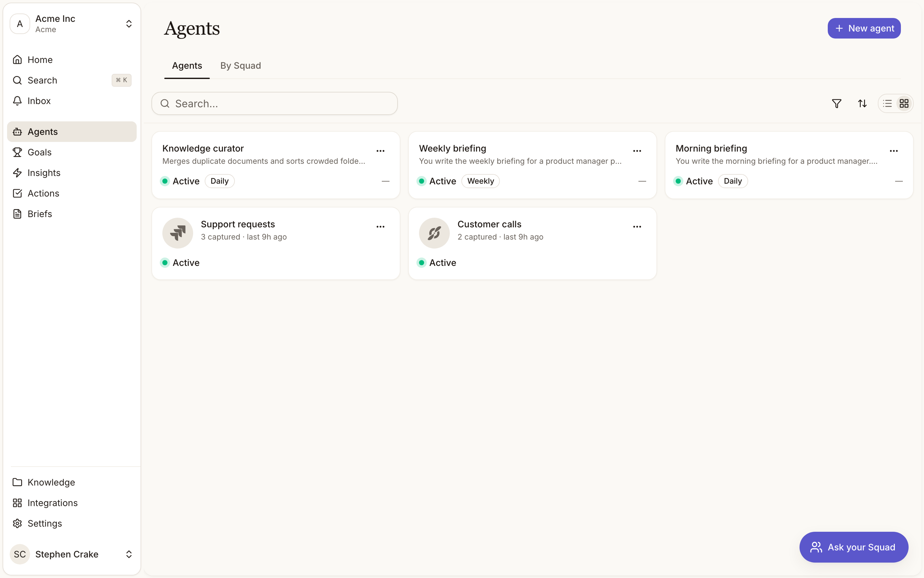Open the Support requests card title
The image size is (924, 578).
coord(238,224)
